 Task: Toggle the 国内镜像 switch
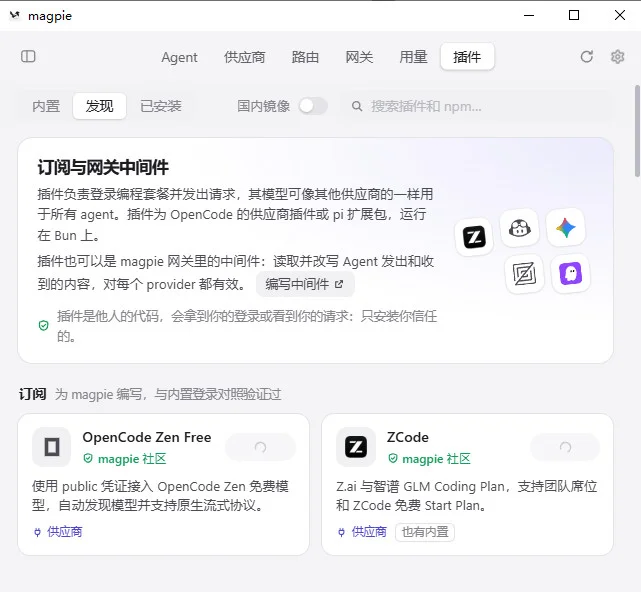coord(313,106)
